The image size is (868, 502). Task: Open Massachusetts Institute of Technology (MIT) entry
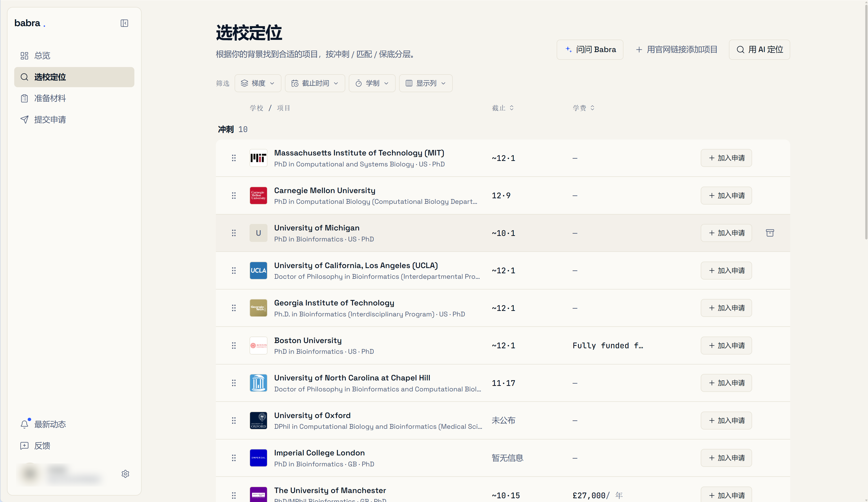tap(359, 153)
